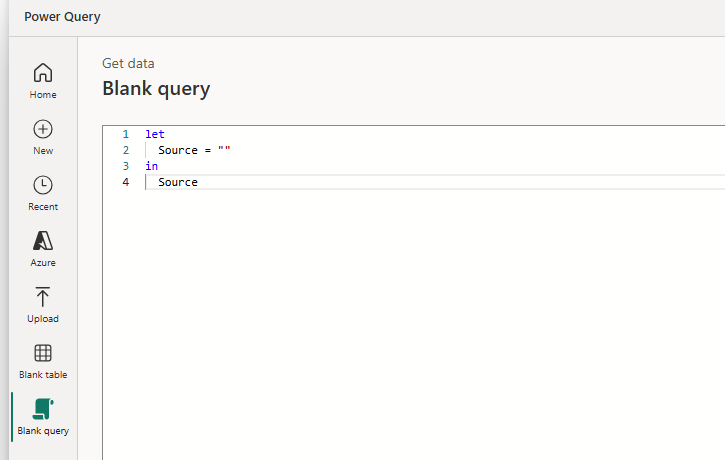
Task: Click the Upload arrow icon
Action: [43, 297]
